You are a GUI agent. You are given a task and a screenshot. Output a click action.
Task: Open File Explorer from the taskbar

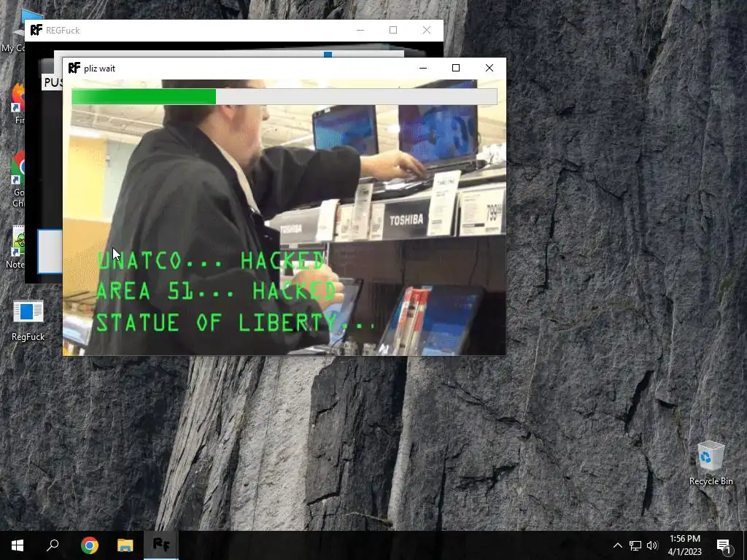click(x=125, y=545)
